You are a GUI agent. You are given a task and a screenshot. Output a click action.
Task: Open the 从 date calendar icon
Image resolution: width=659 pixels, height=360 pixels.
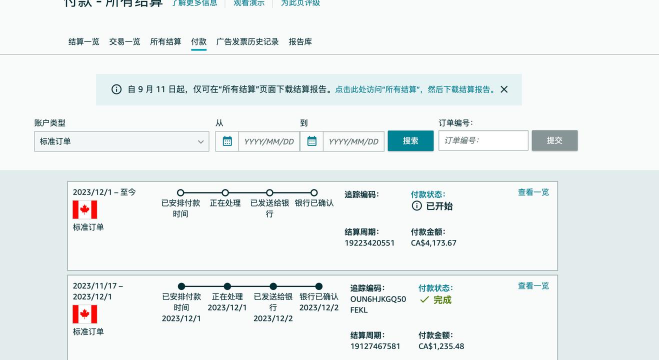click(227, 142)
